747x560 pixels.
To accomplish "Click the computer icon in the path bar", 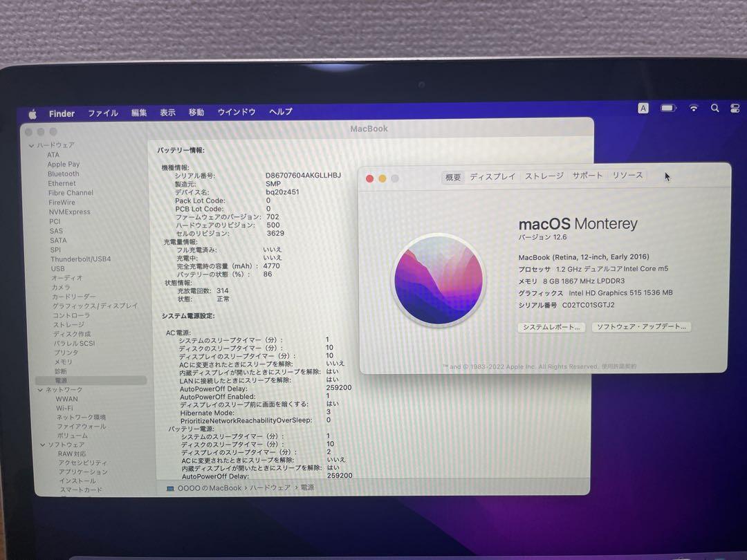I will [170, 489].
